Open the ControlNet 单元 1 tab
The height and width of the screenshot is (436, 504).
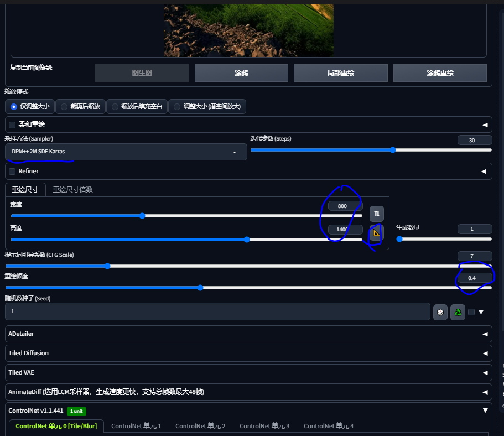tap(136, 426)
